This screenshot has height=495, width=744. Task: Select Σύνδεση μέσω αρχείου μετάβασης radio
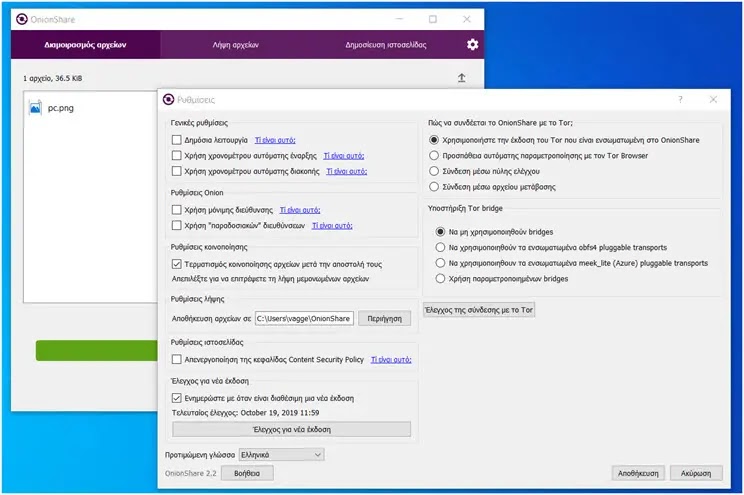coord(434,187)
